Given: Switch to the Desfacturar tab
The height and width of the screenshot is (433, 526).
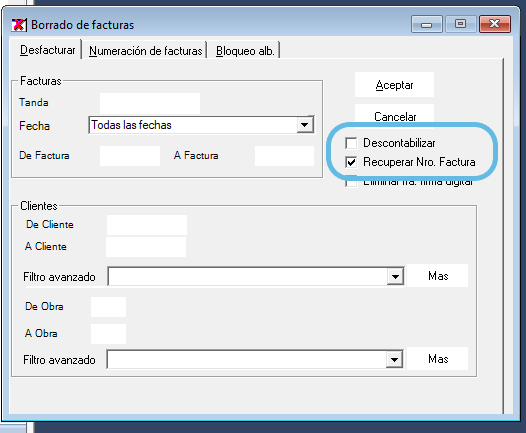Looking at the screenshot, I should (x=47, y=50).
